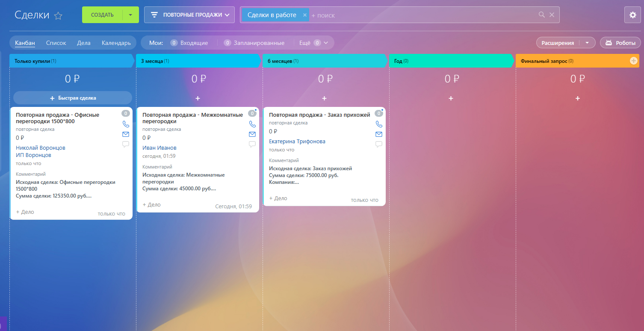Open chat for Заказ прихожей deal
Viewport: 644px width, 331px height.
379,145
